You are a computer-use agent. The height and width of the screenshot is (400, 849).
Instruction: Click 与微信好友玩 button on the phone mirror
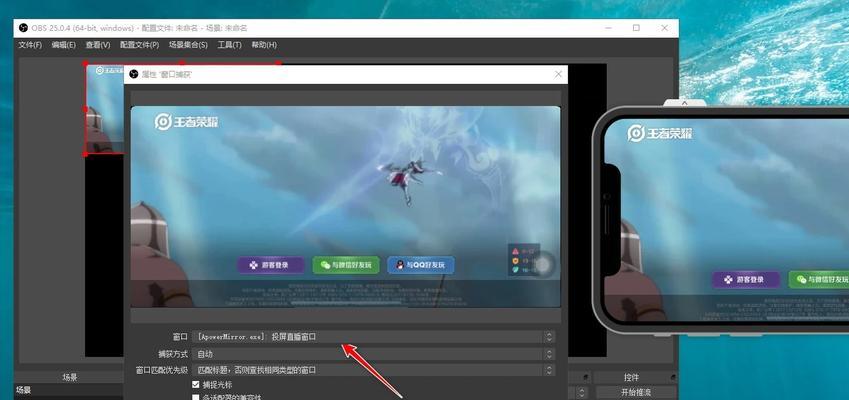(819, 280)
